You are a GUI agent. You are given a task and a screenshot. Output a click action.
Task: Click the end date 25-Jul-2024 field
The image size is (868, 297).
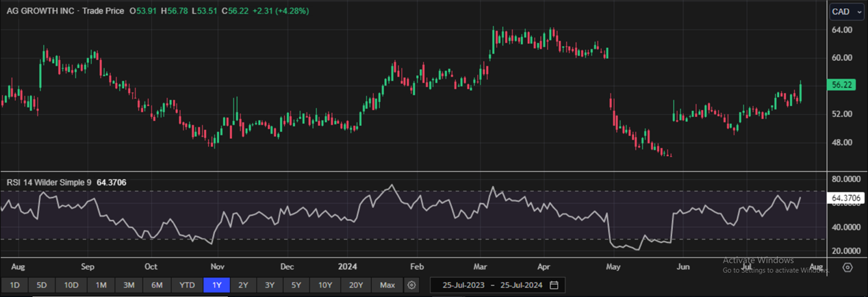click(x=522, y=285)
